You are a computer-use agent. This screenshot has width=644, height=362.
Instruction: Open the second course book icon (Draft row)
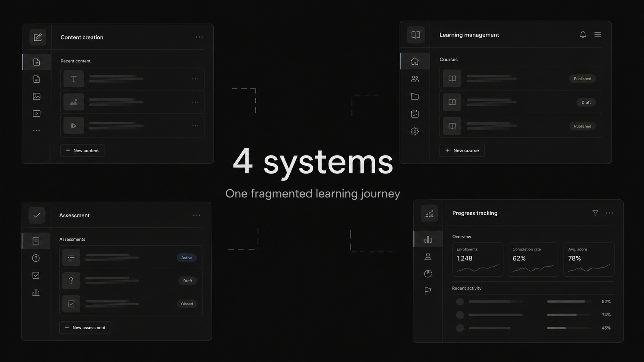452,102
